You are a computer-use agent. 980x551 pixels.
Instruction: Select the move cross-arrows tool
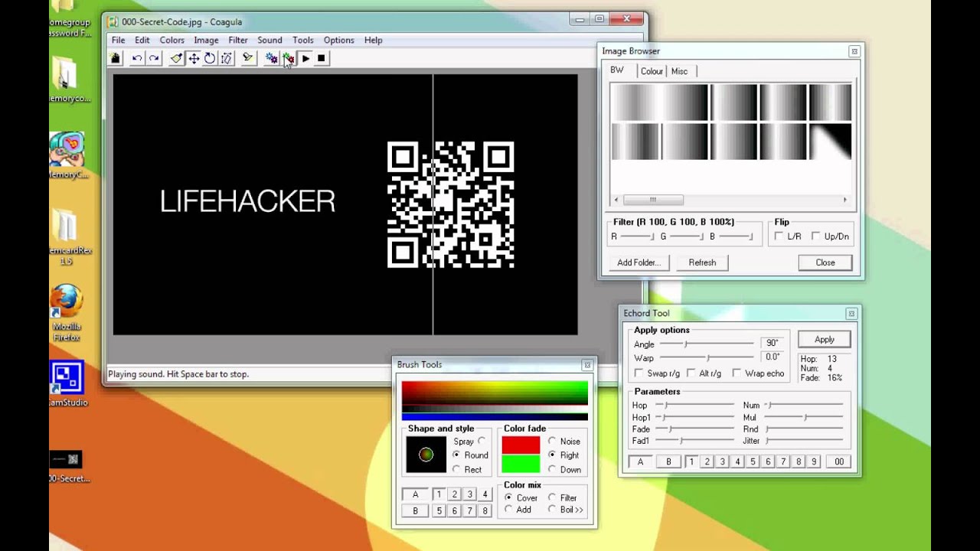click(194, 58)
